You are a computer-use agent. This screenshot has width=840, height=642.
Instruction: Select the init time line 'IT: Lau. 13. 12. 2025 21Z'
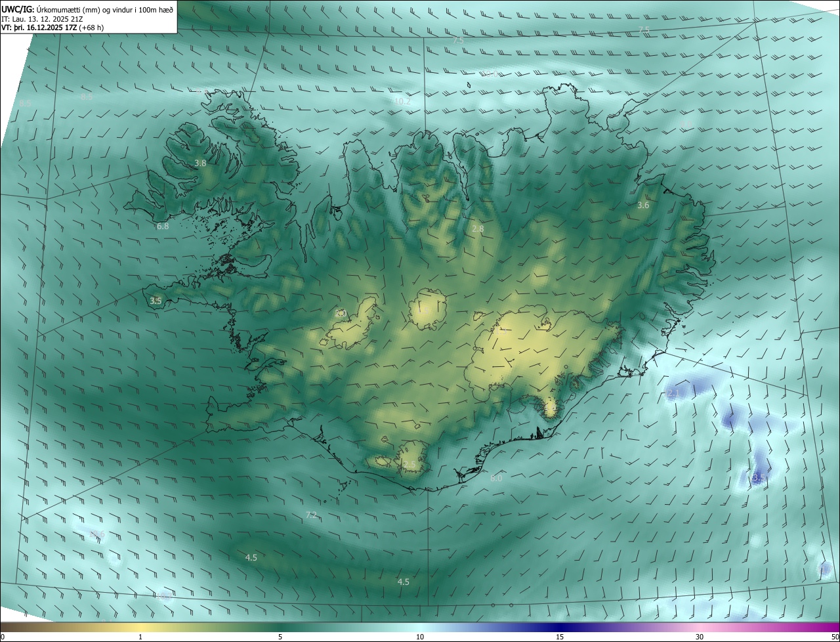tap(42, 19)
